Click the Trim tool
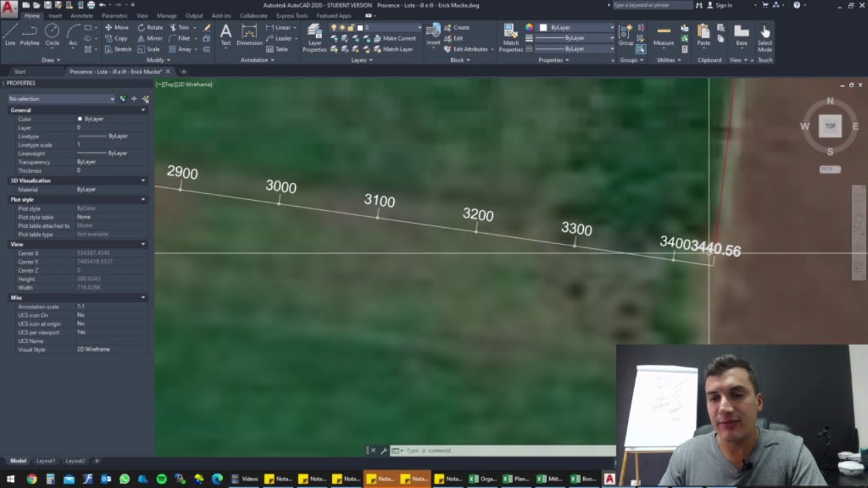Viewport: 868px width, 488px height. tap(180, 28)
